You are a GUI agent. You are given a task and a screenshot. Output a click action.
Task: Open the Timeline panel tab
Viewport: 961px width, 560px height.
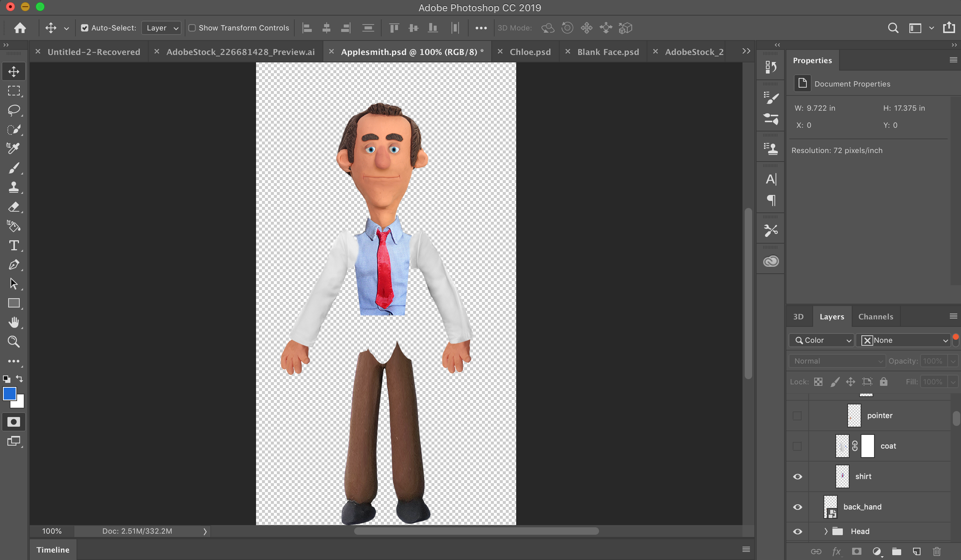pyautogui.click(x=53, y=550)
